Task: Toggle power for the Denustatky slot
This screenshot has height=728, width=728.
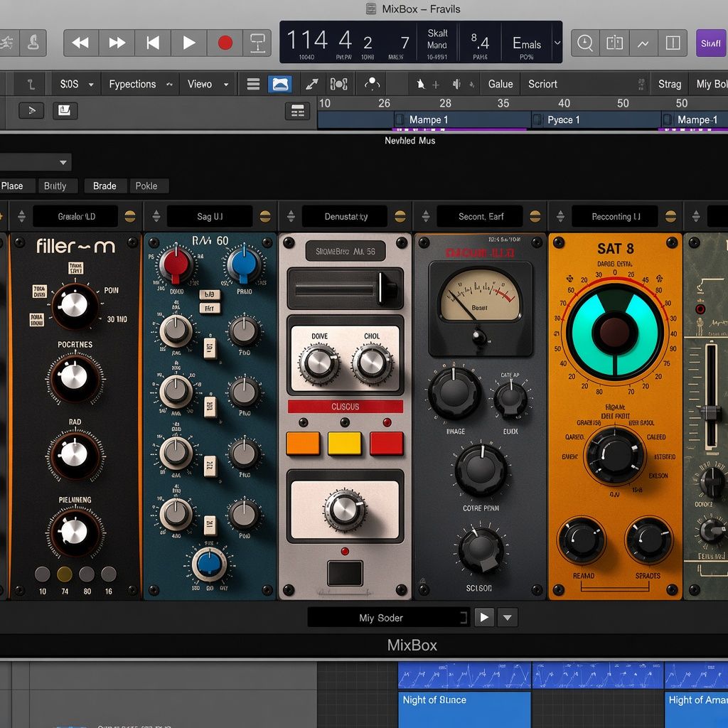Action: coord(400,216)
